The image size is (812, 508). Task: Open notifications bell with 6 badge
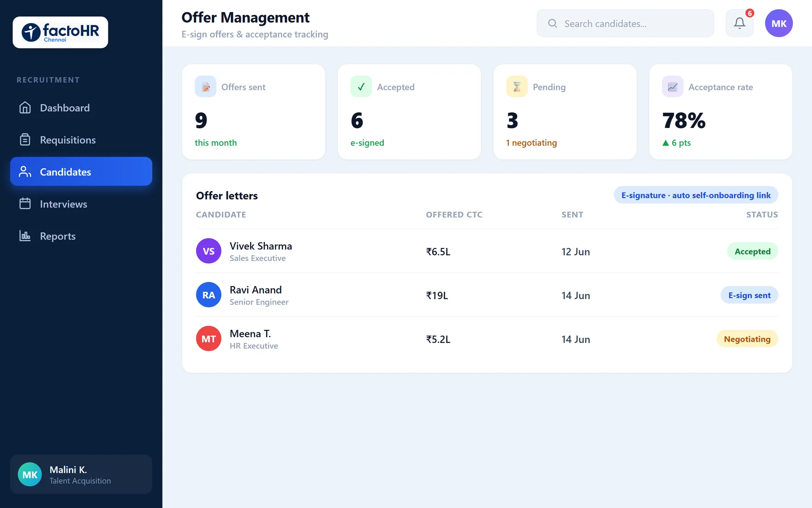(x=740, y=23)
